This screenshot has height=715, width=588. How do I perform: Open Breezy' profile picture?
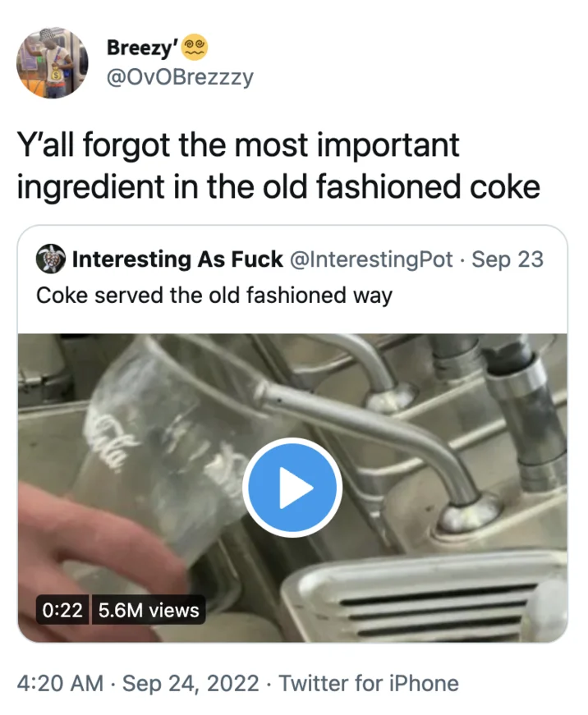52,62
